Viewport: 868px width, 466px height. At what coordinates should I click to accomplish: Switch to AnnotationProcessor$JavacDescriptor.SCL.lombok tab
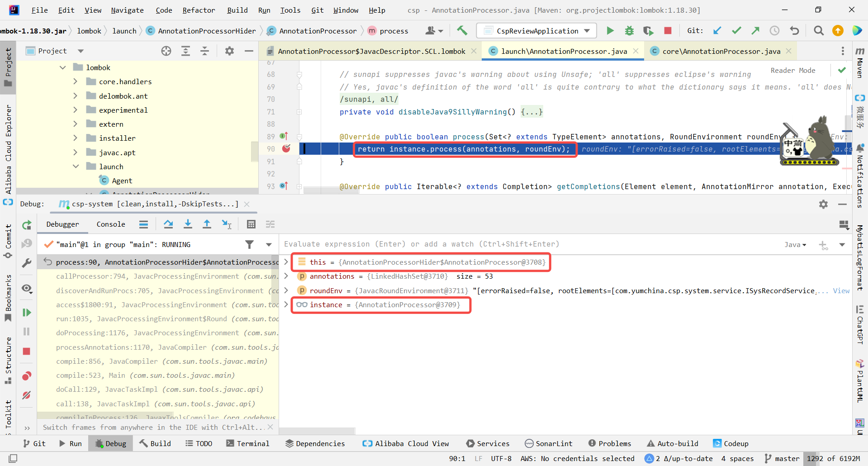(371, 51)
